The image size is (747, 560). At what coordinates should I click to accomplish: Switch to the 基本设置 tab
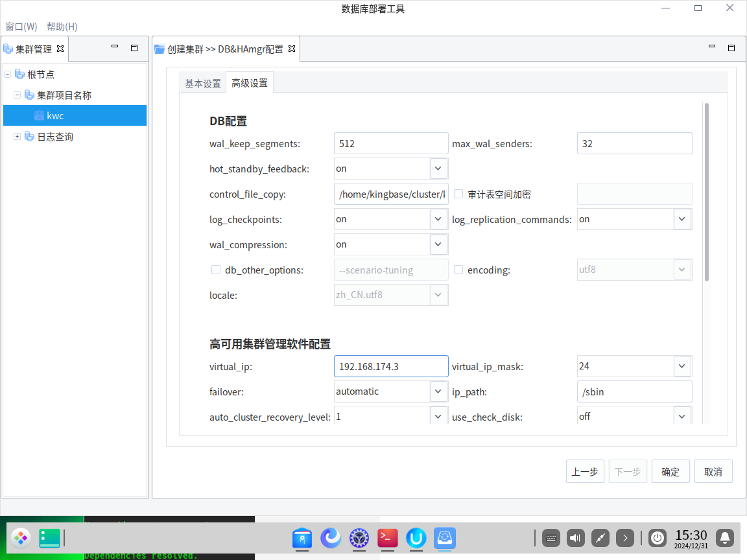[x=203, y=84]
